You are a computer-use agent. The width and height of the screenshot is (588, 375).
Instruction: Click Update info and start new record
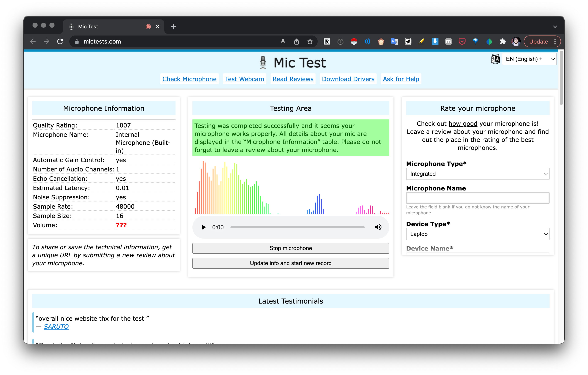(x=291, y=263)
